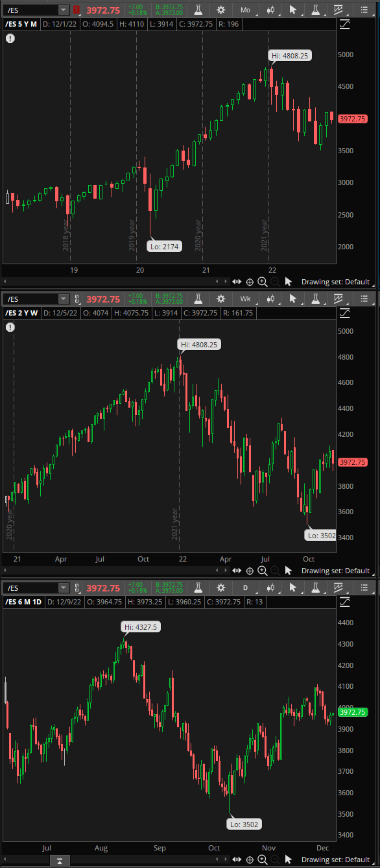Zoom in using magnifier below weekly chart
The height and width of the screenshot is (868, 380).
pos(262,571)
